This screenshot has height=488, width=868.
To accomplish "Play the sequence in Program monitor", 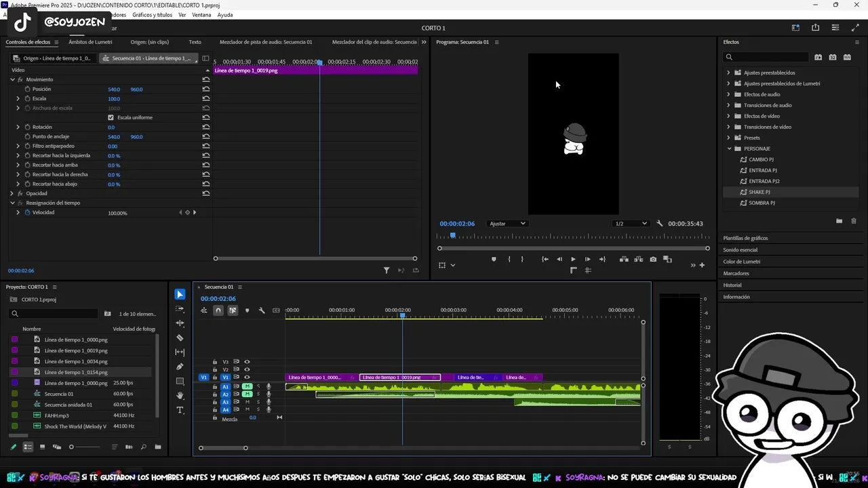I will point(573,259).
